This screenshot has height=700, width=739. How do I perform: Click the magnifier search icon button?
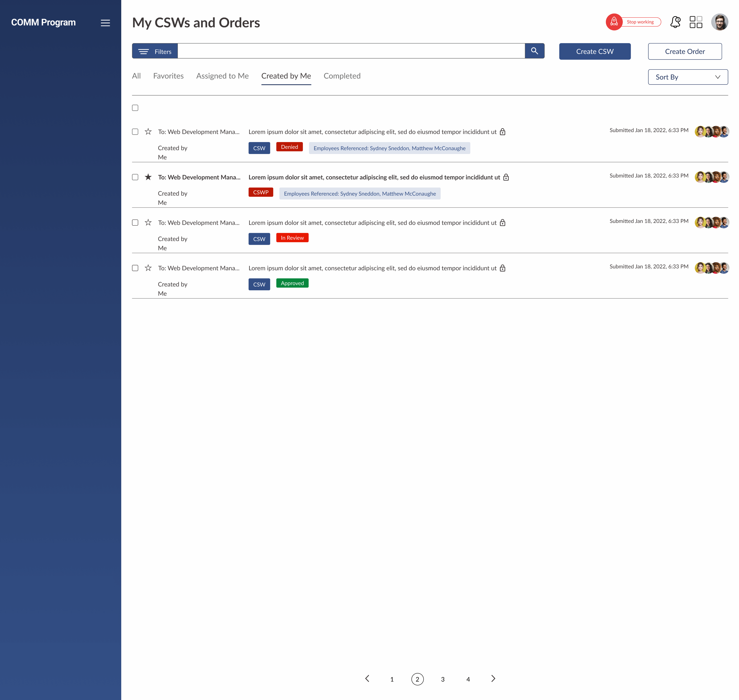tap(534, 51)
